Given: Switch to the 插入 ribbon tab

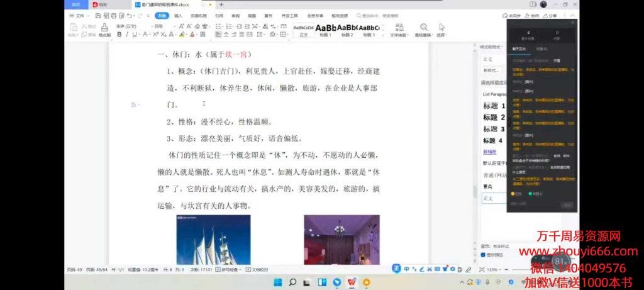Looking at the screenshot, I should (x=179, y=15).
